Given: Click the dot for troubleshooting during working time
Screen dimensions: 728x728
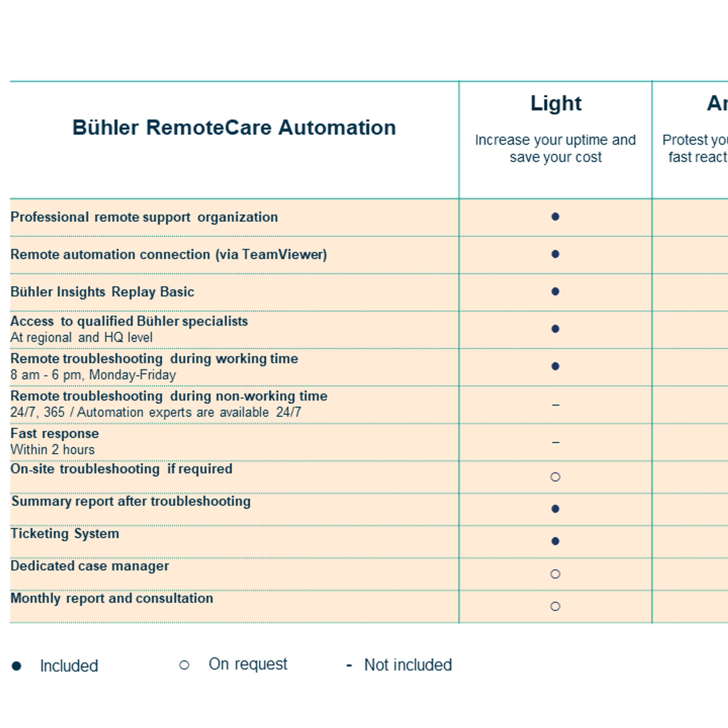Looking at the screenshot, I should (555, 366).
